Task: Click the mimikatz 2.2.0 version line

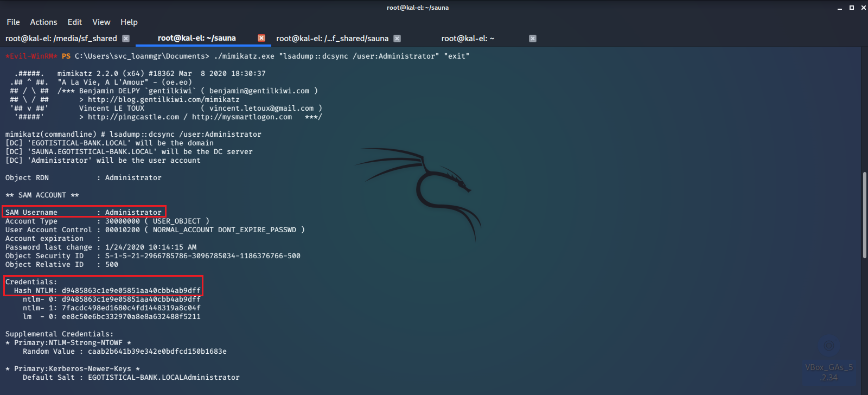Action: click(162, 73)
